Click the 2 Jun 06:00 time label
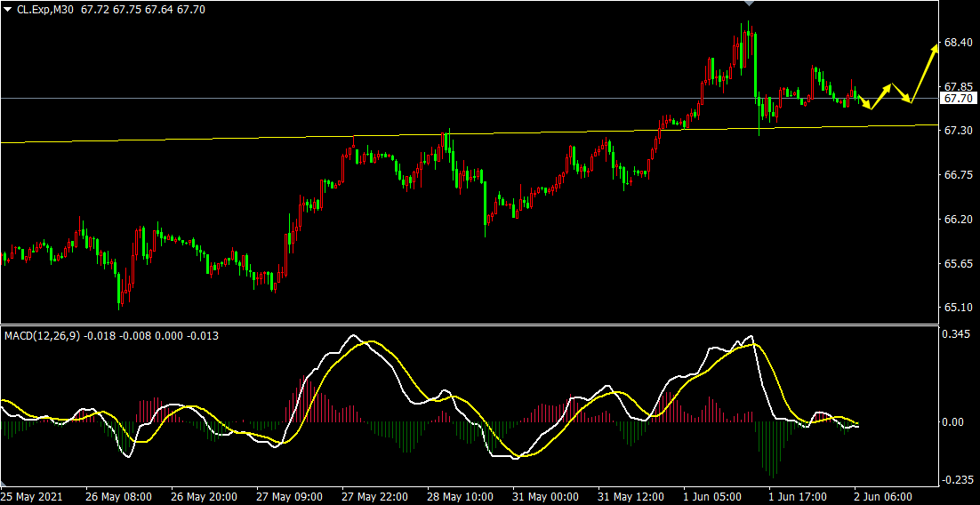The width and height of the screenshot is (980, 505). coord(884,496)
